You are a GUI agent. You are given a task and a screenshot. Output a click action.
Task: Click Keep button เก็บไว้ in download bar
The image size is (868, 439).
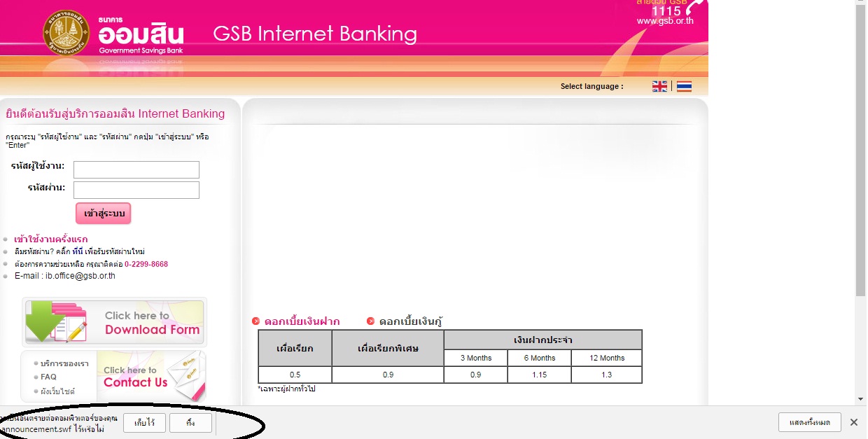click(144, 423)
